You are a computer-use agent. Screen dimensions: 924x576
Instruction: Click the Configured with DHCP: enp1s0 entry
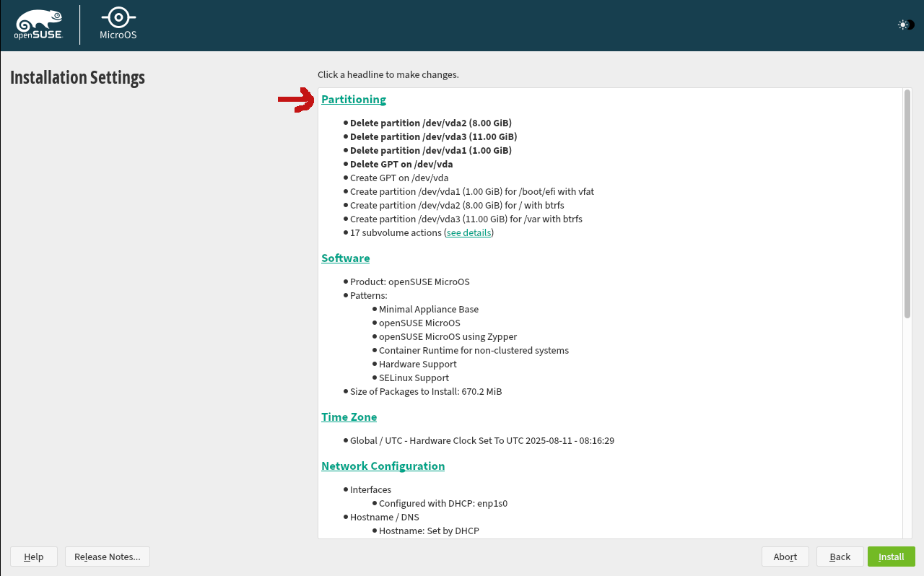[x=443, y=503]
